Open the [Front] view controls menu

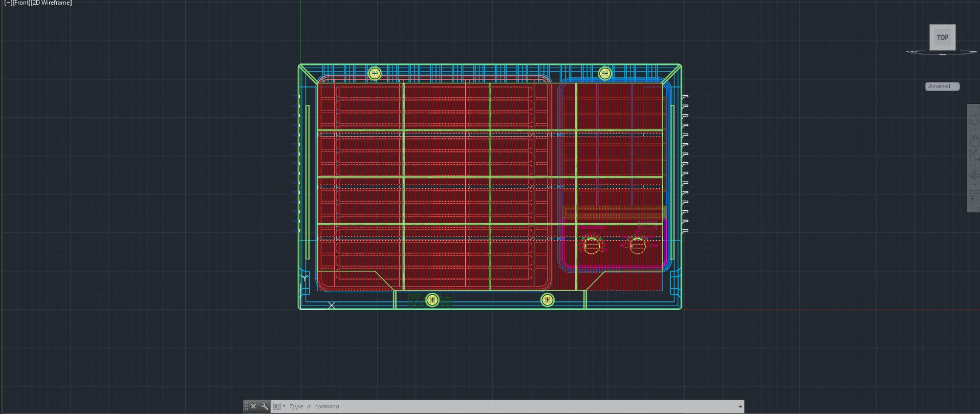tap(21, 3)
